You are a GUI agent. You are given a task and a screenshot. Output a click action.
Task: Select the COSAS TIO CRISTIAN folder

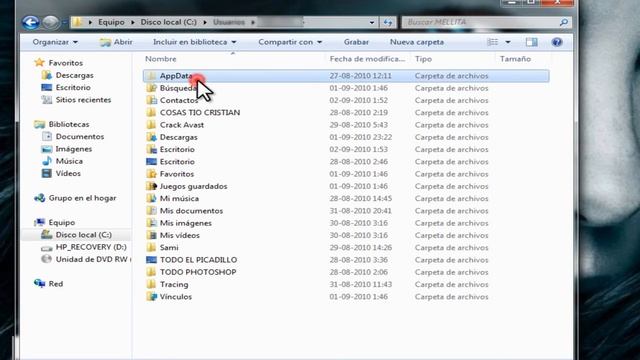200,113
